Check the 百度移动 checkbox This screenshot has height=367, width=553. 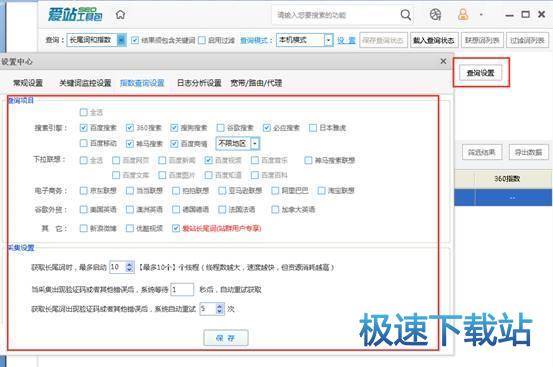(x=84, y=143)
